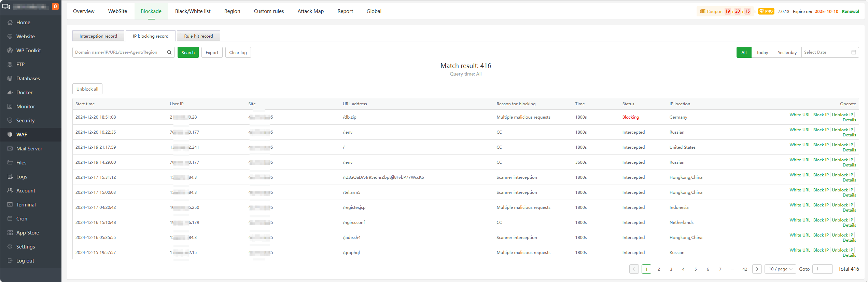Open the 10 / page dropdown
This screenshot has width=868, height=282.
pyautogui.click(x=780, y=269)
